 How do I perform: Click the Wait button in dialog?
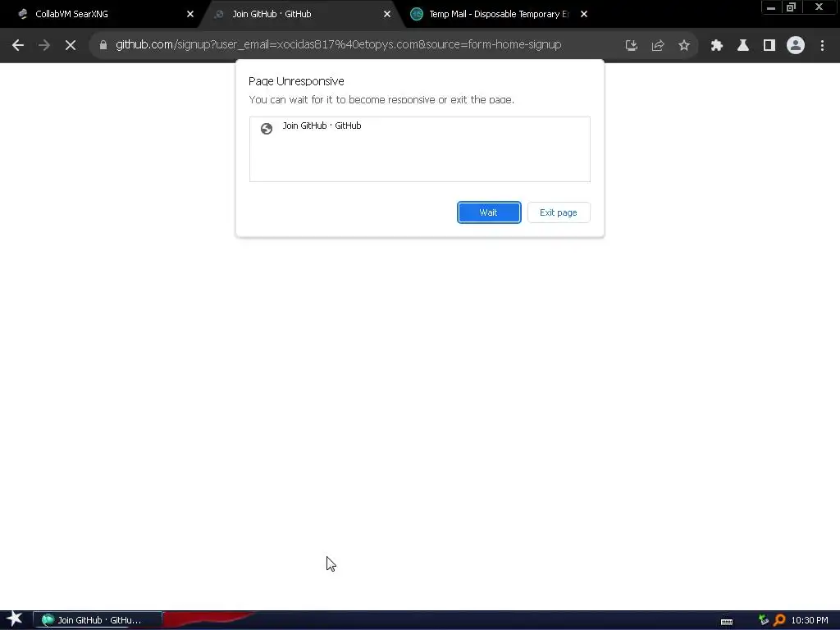(x=489, y=212)
